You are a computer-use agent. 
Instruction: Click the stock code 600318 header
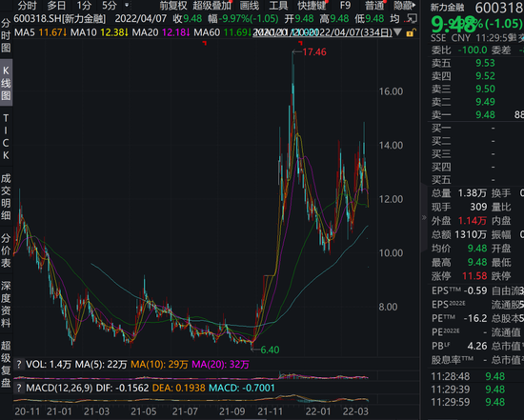click(x=499, y=8)
